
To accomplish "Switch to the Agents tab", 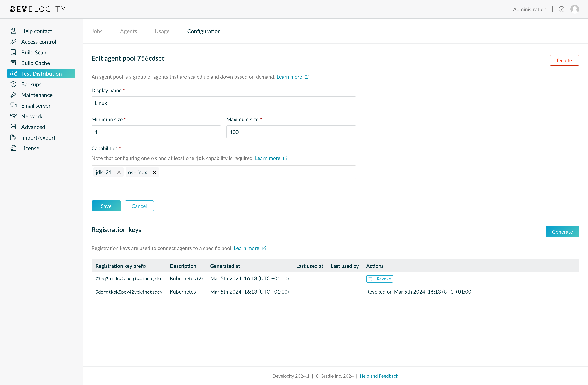I will [x=128, y=31].
